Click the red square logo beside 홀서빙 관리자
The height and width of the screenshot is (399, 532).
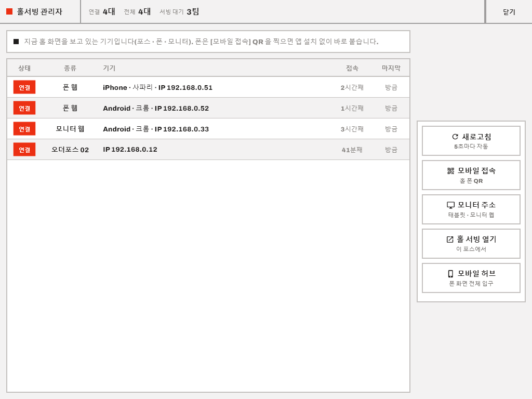click(x=9, y=11)
